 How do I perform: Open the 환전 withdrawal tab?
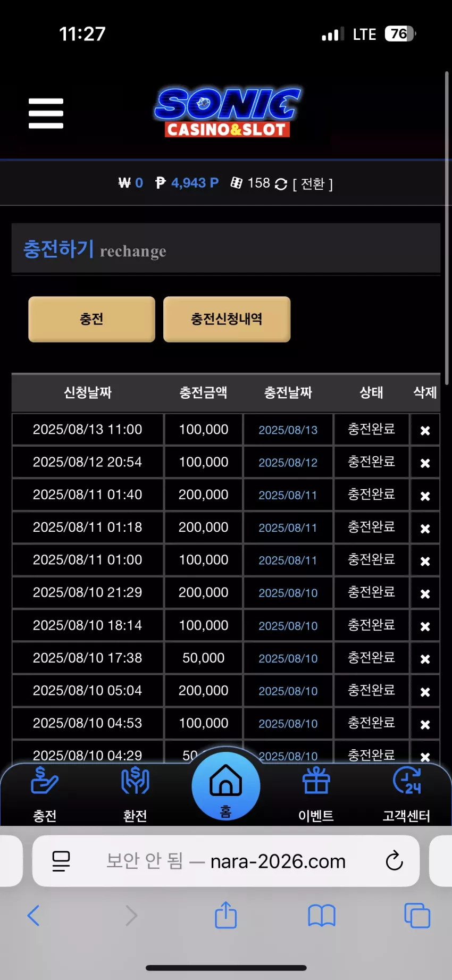(x=135, y=794)
